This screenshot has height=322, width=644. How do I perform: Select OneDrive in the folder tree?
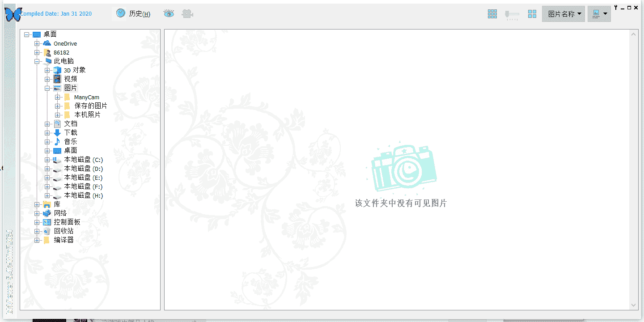pyautogui.click(x=65, y=43)
